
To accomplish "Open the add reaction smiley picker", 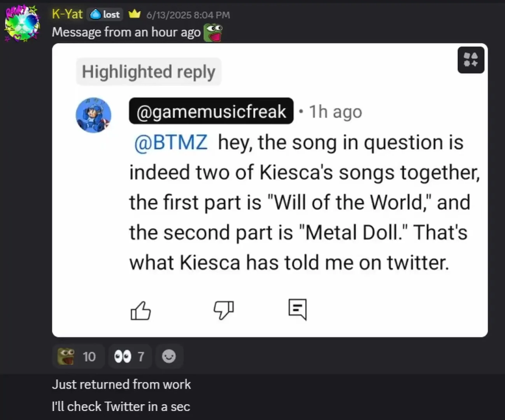I will 169,356.
